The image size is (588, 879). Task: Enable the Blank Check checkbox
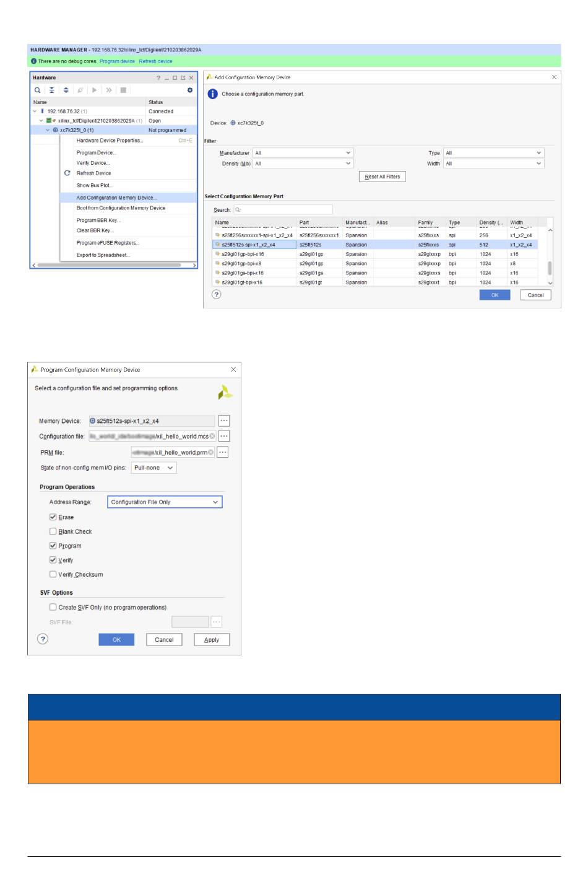pyautogui.click(x=53, y=531)
